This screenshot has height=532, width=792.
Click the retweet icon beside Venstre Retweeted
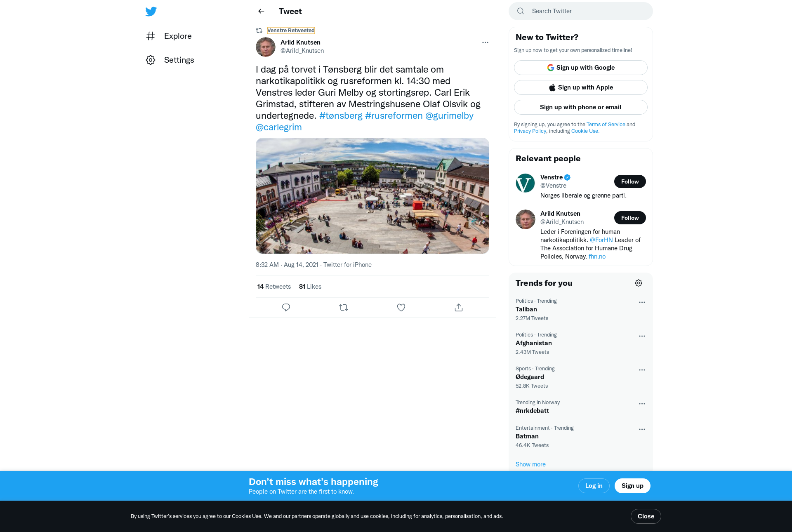point(259,31)
